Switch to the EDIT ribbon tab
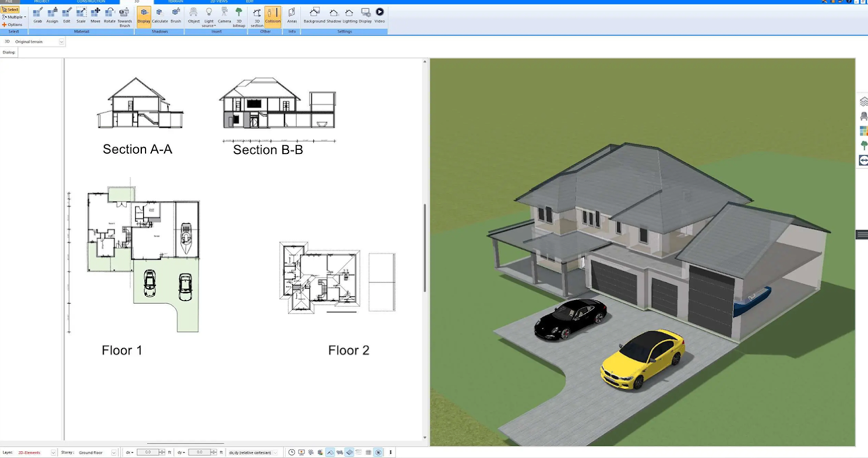Image resolution: width=868 pixels, height=458 pixels. coord(250,2)
